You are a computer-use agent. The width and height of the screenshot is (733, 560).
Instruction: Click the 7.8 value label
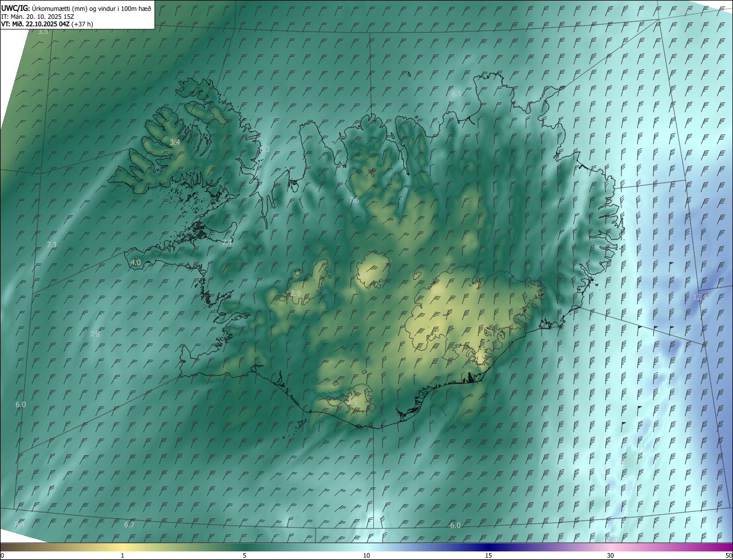[x=95, y=334]
